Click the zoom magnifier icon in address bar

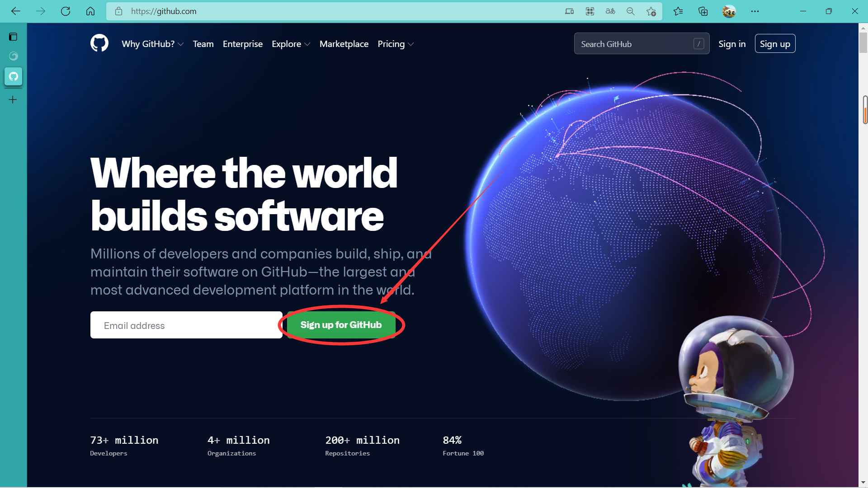point(631,11)
